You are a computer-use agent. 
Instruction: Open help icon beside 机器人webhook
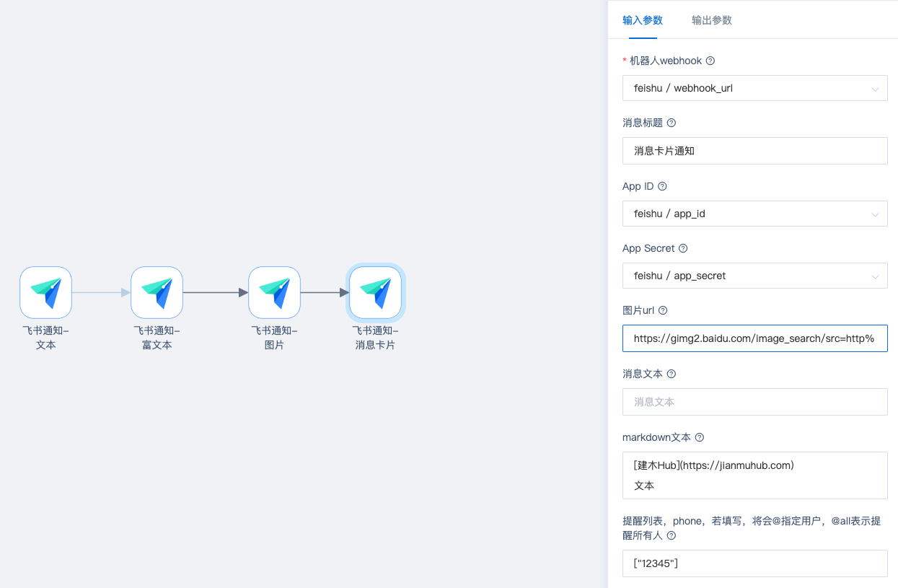pyautogui.click(x=710, y=61)
